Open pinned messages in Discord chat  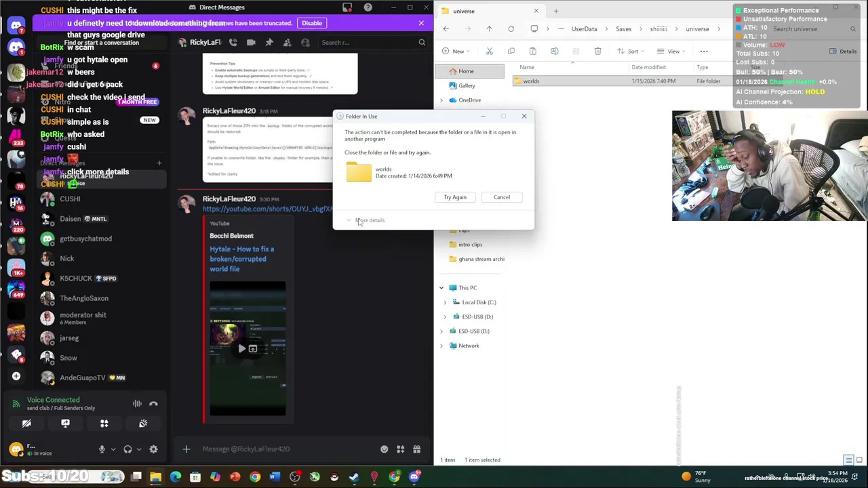pos(269,42)
